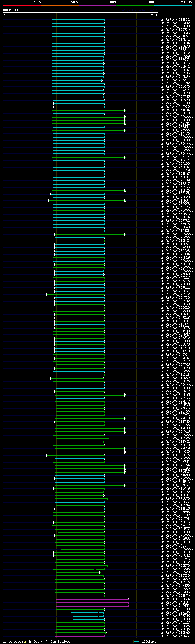Select hit label UniRef100_Q5B8Y3
195x644 pixels.
175,344
